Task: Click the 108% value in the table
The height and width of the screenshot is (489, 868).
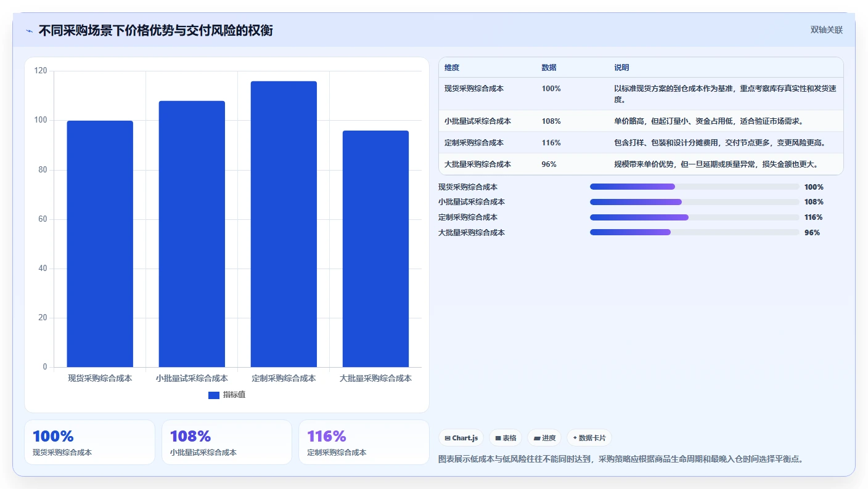Action: coord(551,121)
